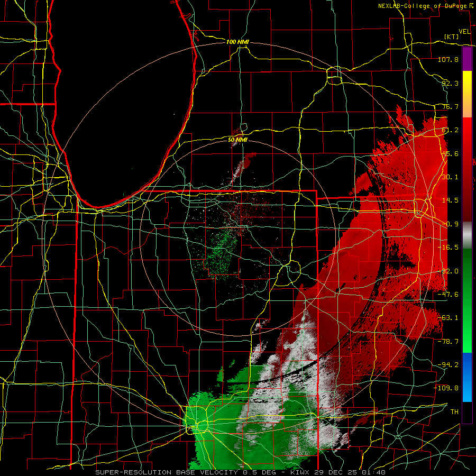
Task: Select the 92.3 velocity scale value
Action: click(x=450, y=83)
